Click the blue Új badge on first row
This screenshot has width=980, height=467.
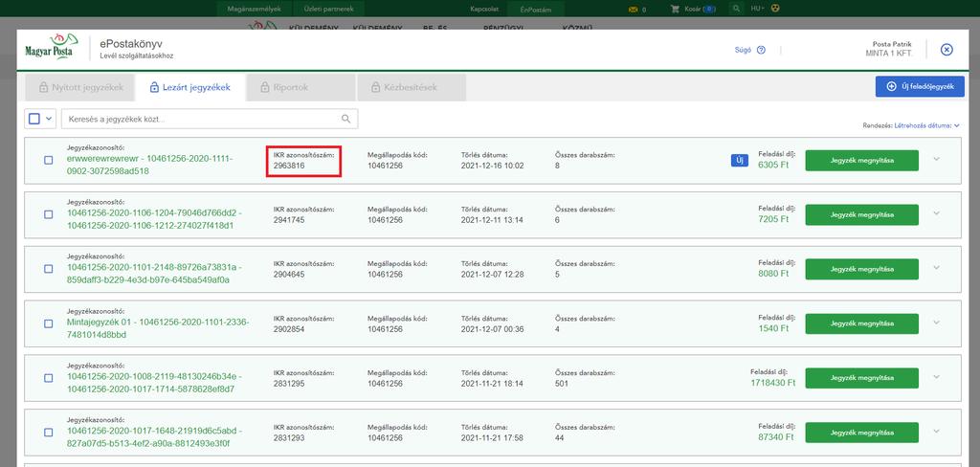tap(740, 161)
